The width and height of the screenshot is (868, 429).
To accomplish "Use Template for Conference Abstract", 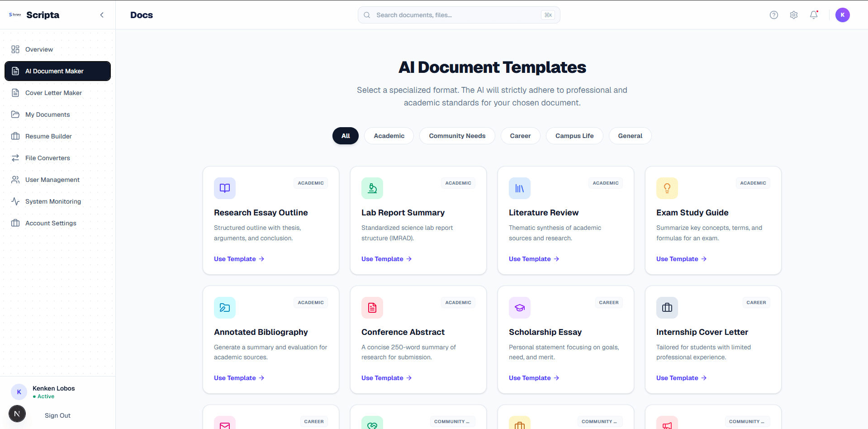I will [386, 378].
